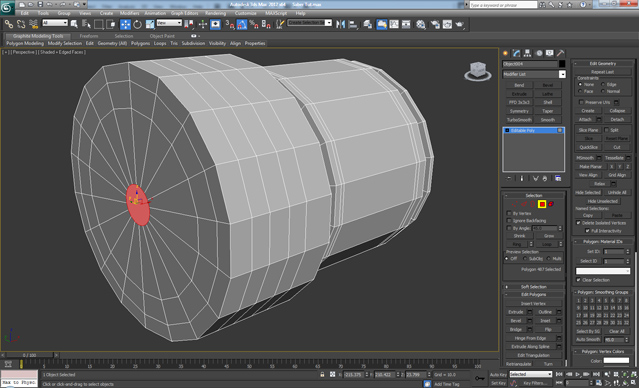Enable the Ignore Backfacing checkbox

click(x=509, y=220)
